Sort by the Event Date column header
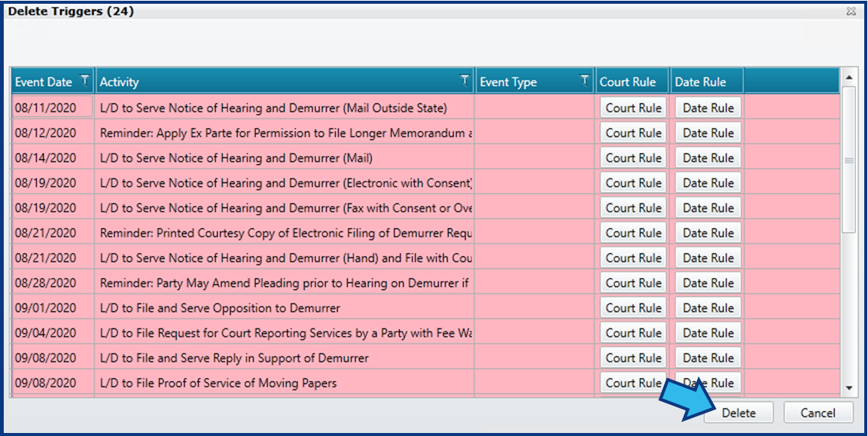This screenshot has height=436, width=868. tap(44, 82)
